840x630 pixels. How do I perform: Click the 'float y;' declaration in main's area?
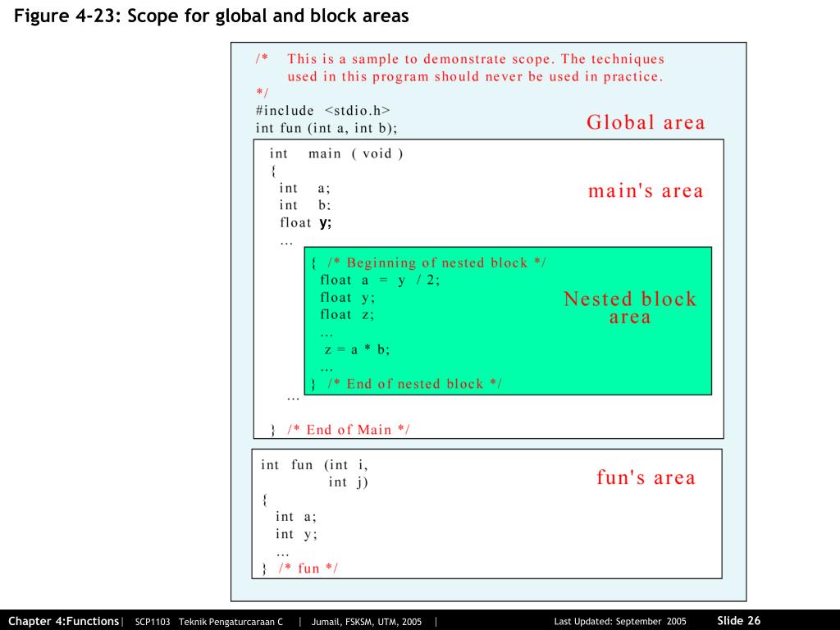[305, 222]
